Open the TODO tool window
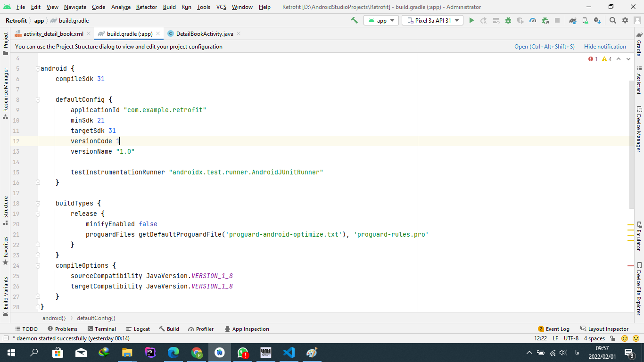Screen dimensions: 644x362 tap(26, 329)
